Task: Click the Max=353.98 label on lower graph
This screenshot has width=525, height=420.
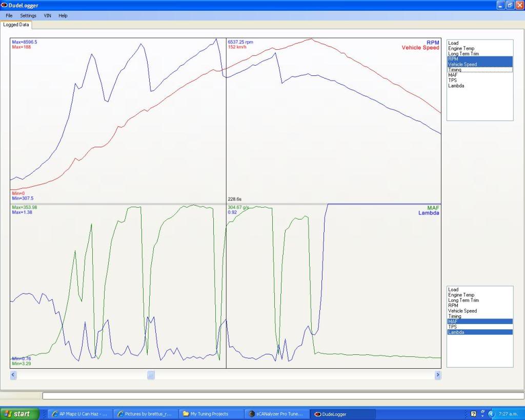Action: click(25, 207)
